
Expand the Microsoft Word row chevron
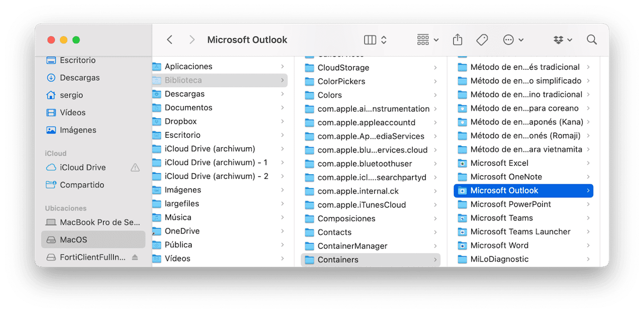[x=588, y=246]
